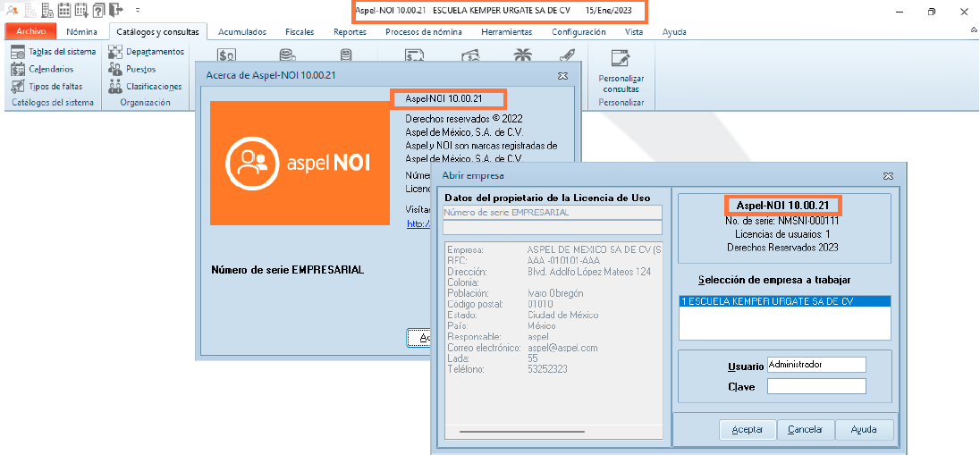980x455 pixels.
Task: Select company 1 ESCUELA KEMPER URGATE SA DE CV
Action: [785, 301]
